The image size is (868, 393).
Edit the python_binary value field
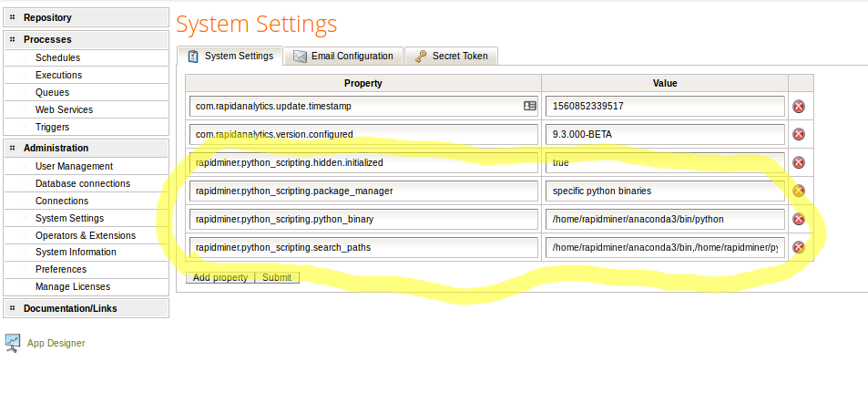click(x=664, y=219)
